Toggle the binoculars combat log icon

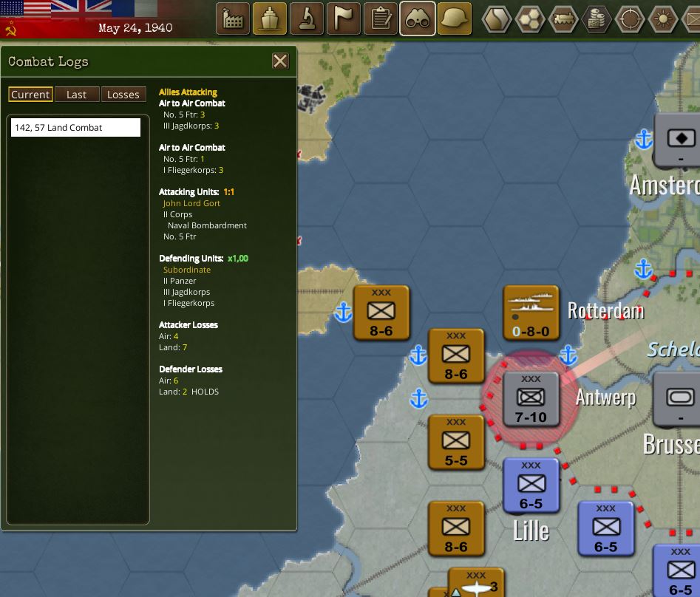point(418,18)
